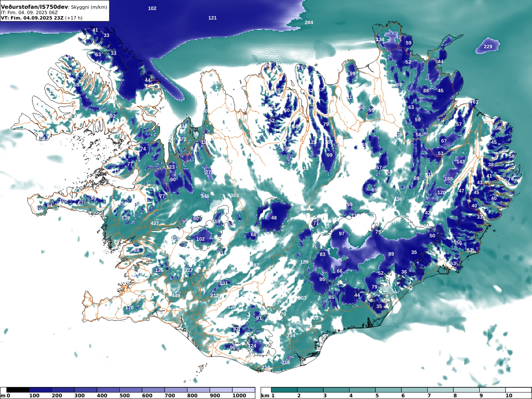
Task: Click the visibility value 278 on the map
Action: (209, 172)
